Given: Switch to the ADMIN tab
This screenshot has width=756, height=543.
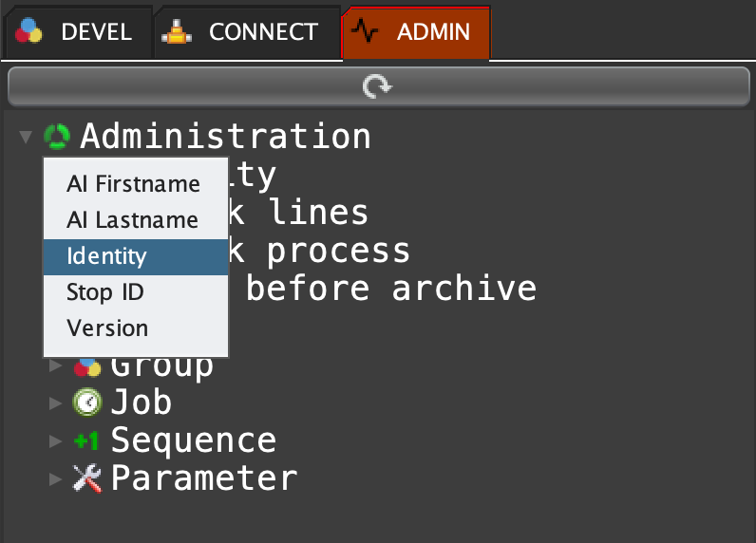Looking at the screenshot, I should (416, 33).
